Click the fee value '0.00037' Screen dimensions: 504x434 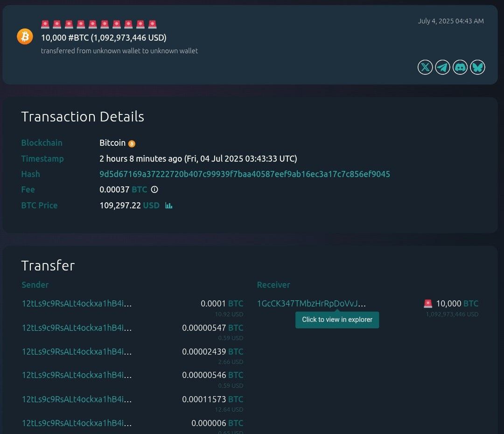(114, 190)
